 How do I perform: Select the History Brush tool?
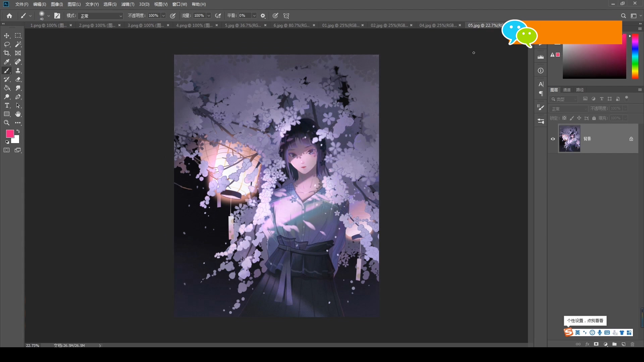tap(7, 79)
